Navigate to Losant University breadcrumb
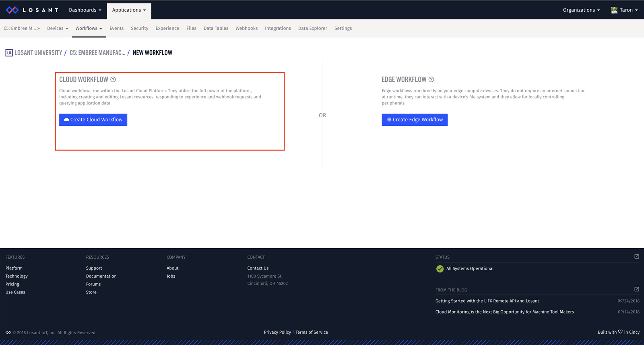This screenshot has width=644, height=345. click(38, 53)
